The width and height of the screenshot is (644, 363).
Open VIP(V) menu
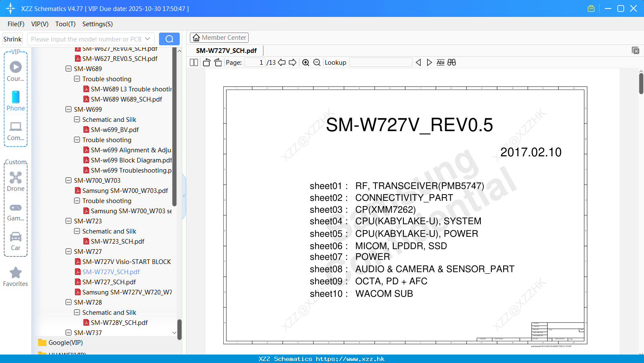(x=40, y=24)
